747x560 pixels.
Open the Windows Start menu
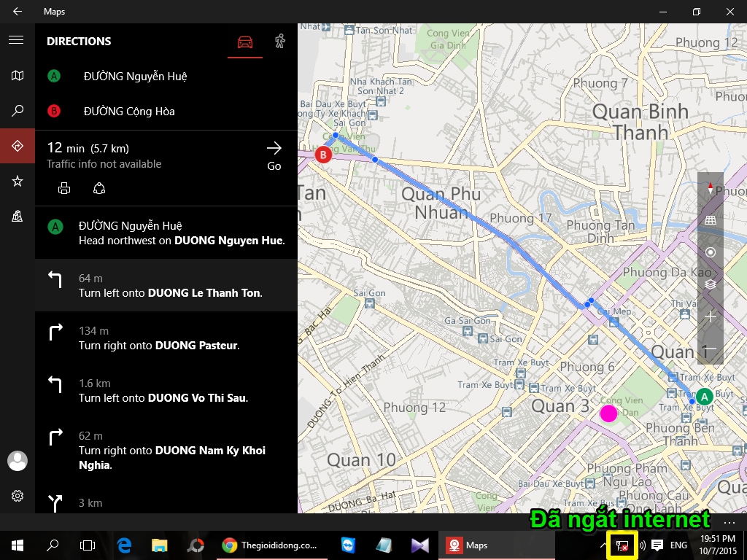(x=18, y=545)
